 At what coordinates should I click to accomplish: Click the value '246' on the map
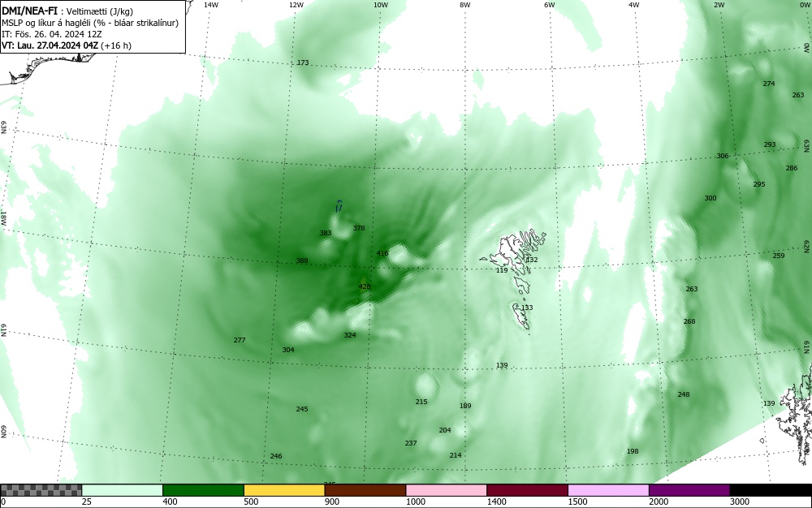tap(276, 456)
